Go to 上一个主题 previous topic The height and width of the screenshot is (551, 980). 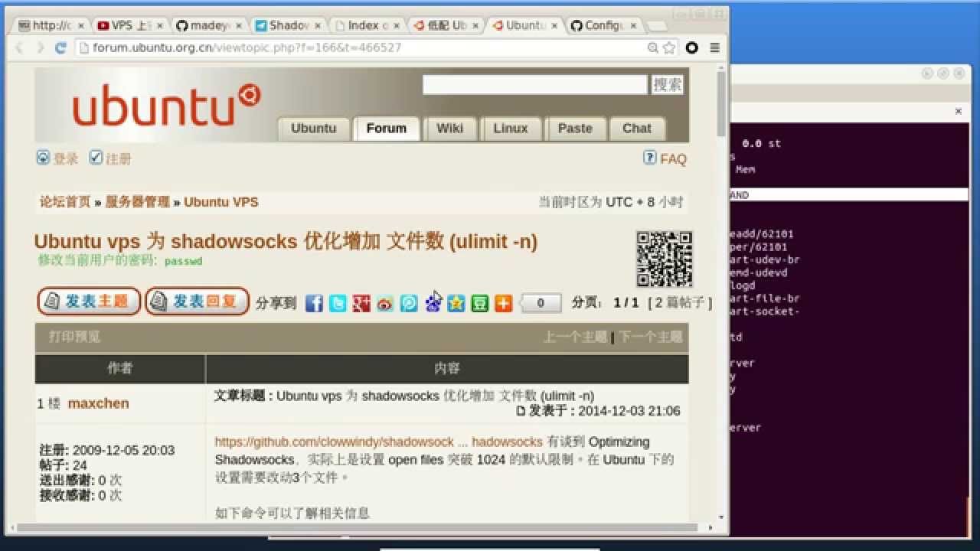tap(575, 337)
